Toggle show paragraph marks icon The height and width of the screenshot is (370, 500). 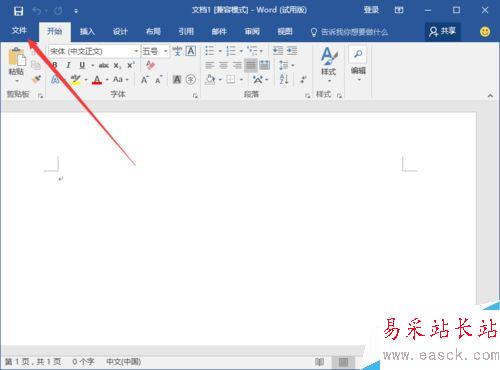point(303,79)
